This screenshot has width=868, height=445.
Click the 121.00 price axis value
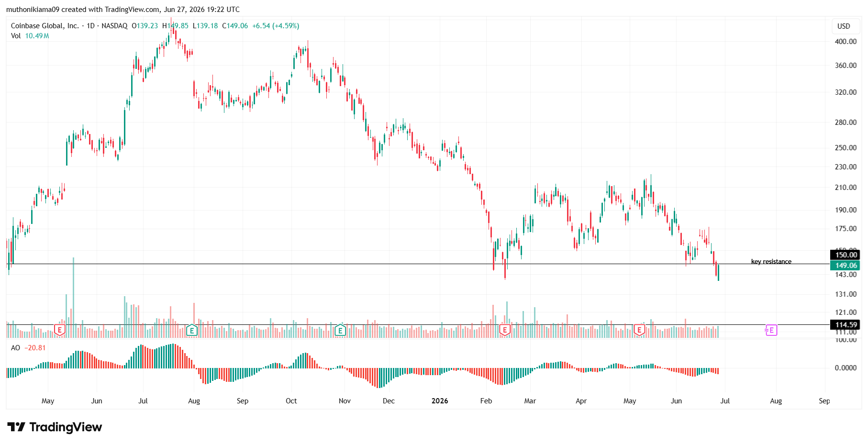[x=846, y=312]
